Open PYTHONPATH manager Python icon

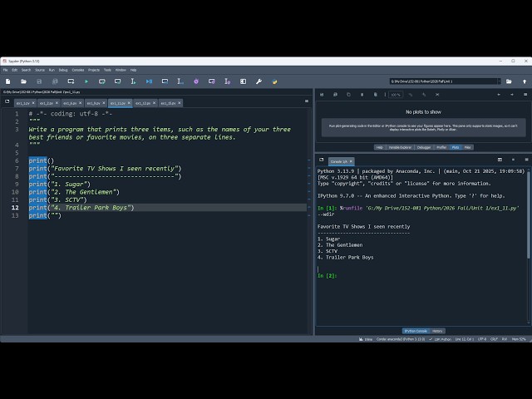coord(274,81)
